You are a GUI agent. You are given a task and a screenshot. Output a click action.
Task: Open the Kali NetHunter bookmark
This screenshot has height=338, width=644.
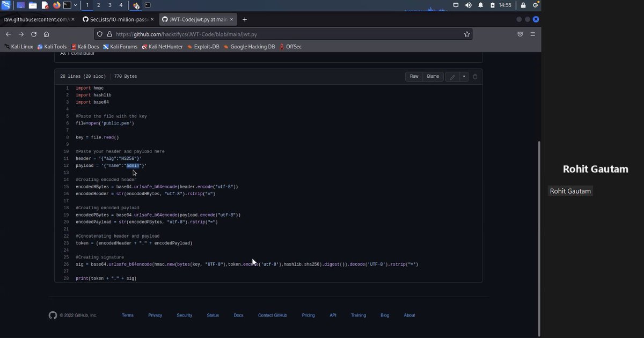tap(162, 47)
